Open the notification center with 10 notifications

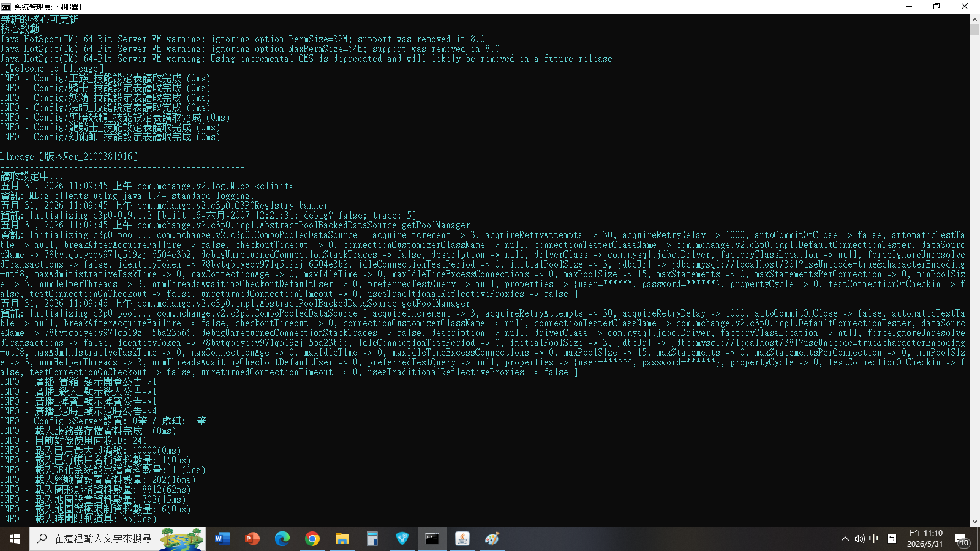click(962, 539)
